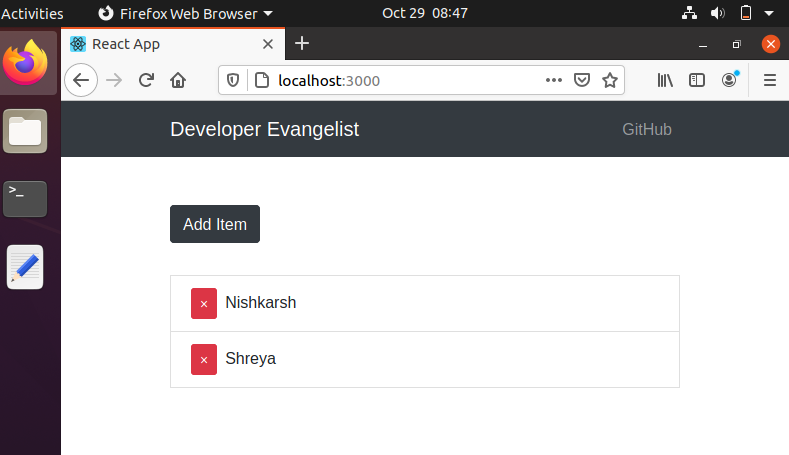Open the GitHub link in navbar
The image size is (789, 455).
(x=647, y=129)
